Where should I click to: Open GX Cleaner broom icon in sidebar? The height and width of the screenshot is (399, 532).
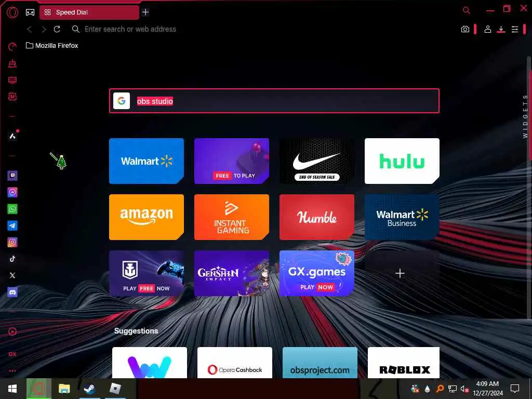[12, 63]
